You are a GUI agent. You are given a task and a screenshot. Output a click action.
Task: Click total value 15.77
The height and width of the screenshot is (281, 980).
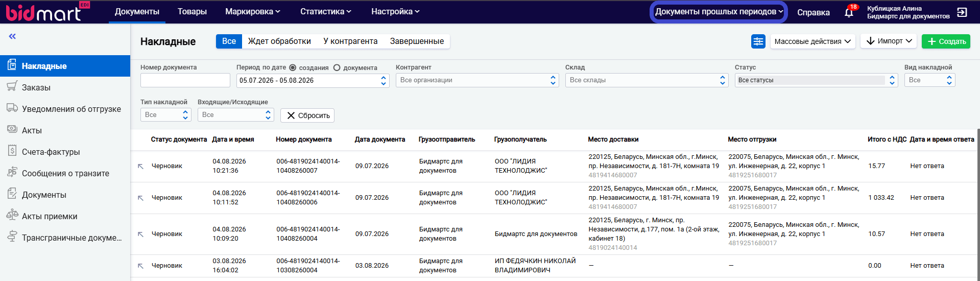(x=876, y=166)
